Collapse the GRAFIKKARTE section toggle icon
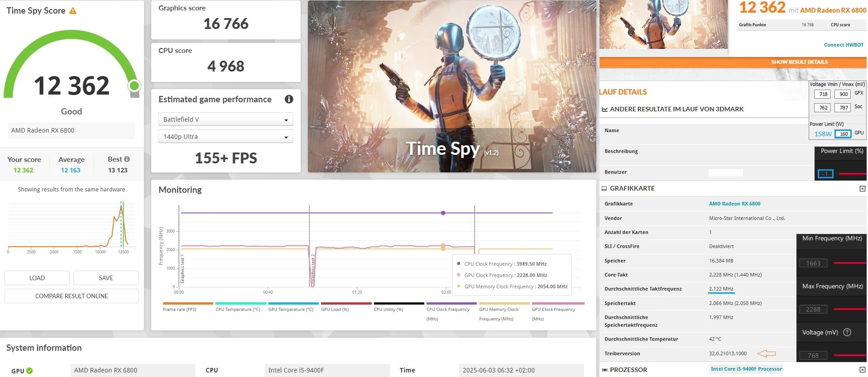The height and width of the screenshot is (377, 868). [862, 189]
